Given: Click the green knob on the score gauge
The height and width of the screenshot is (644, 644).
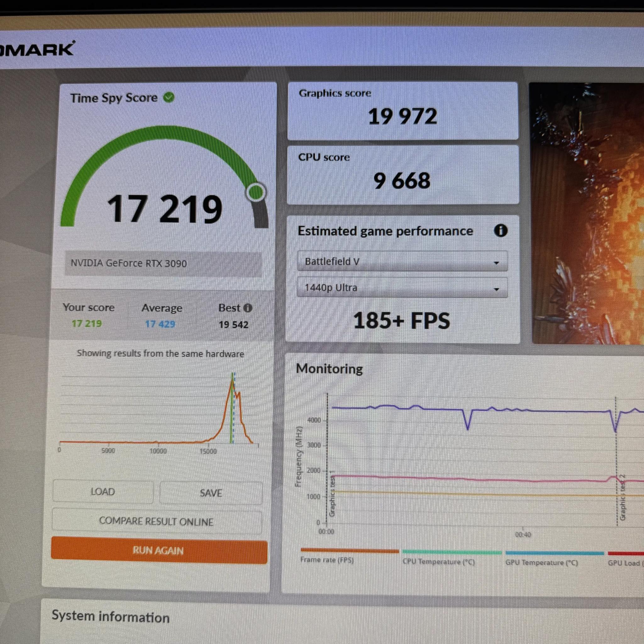Looking at the screenshot, I should [x=256, y=192].
